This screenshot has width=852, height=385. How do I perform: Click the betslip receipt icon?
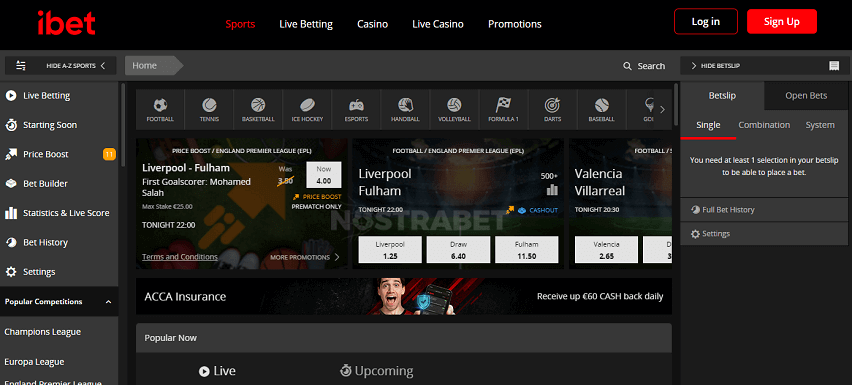click(834, 66)
